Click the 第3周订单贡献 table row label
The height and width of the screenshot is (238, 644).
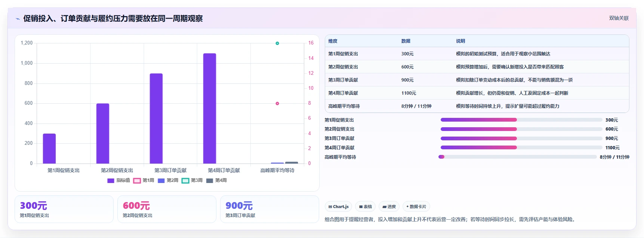pos(343,80)
